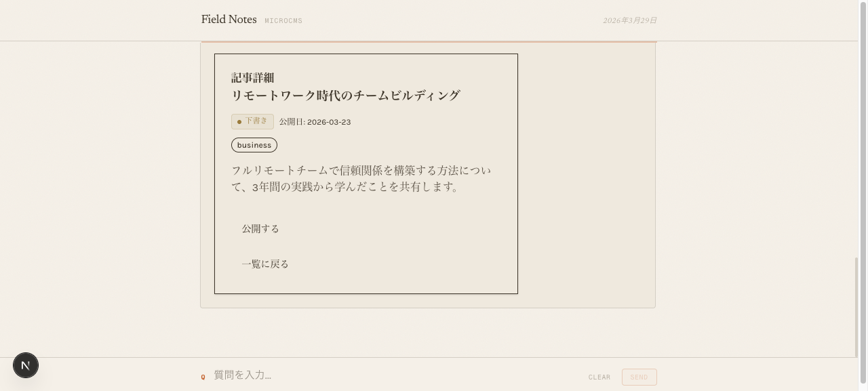Expand the 公開日 publication date row
Image resolution: width=868 pixels, height=391 pixels.
coord(315,122)
